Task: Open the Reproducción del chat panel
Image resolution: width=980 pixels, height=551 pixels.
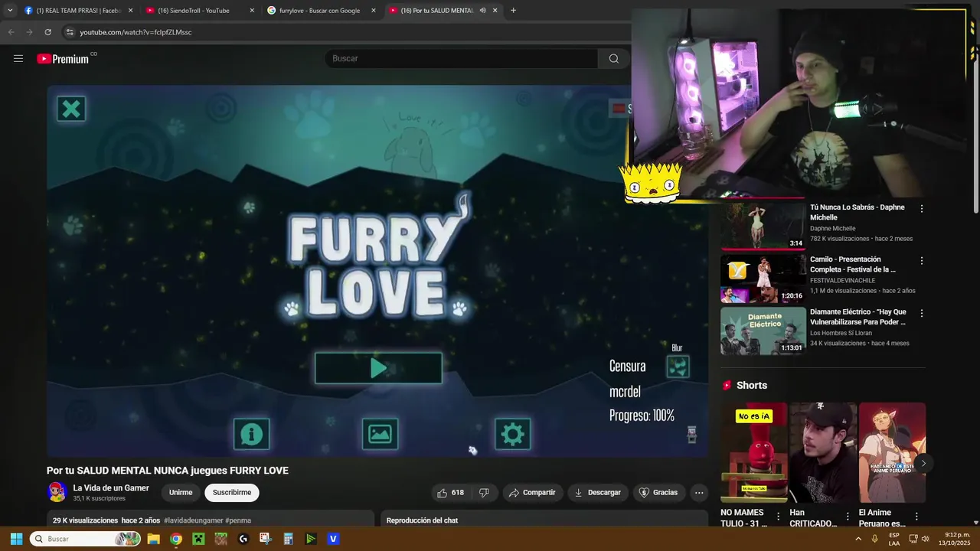Action: click(544, 520)
